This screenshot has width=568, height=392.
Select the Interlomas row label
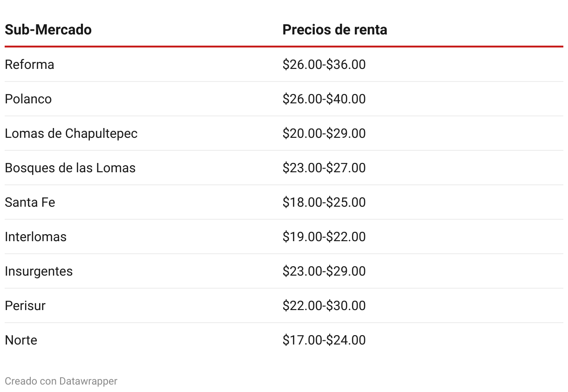point(35,237)
